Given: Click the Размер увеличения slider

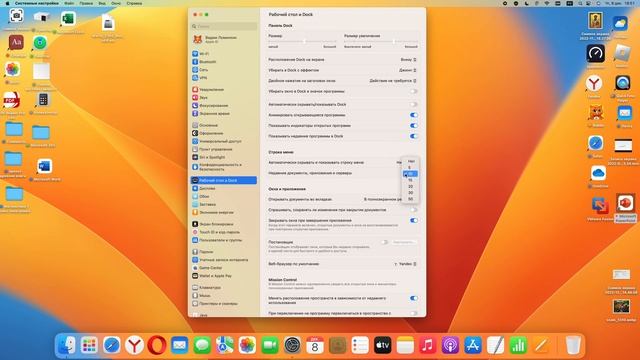Looking at the screenshot, I should point(381,41).
